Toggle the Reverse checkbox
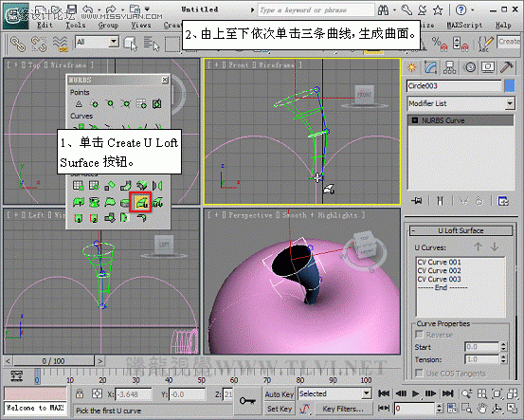The width and height of the screenshot is (524, 420). [x=419, y=335]
